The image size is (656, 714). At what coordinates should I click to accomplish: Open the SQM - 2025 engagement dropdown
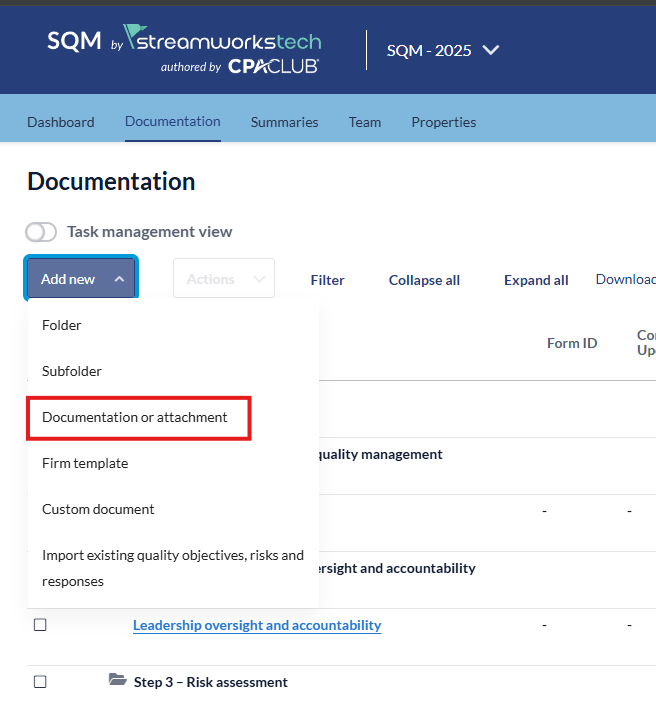443,50
